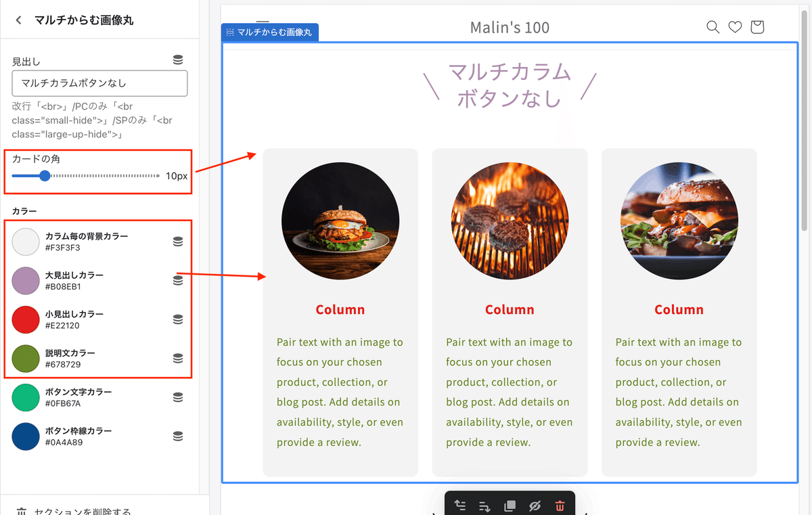Open 説明文カラー swatch #678729
Image resolution: width=812 pixels, height=515 pixels.
pos(26,358)
